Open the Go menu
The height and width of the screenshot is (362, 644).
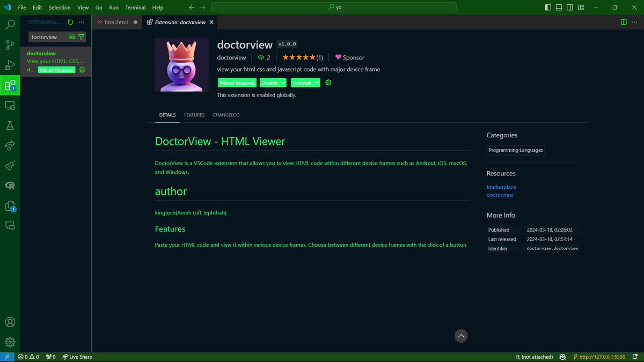tap(99, 8)
